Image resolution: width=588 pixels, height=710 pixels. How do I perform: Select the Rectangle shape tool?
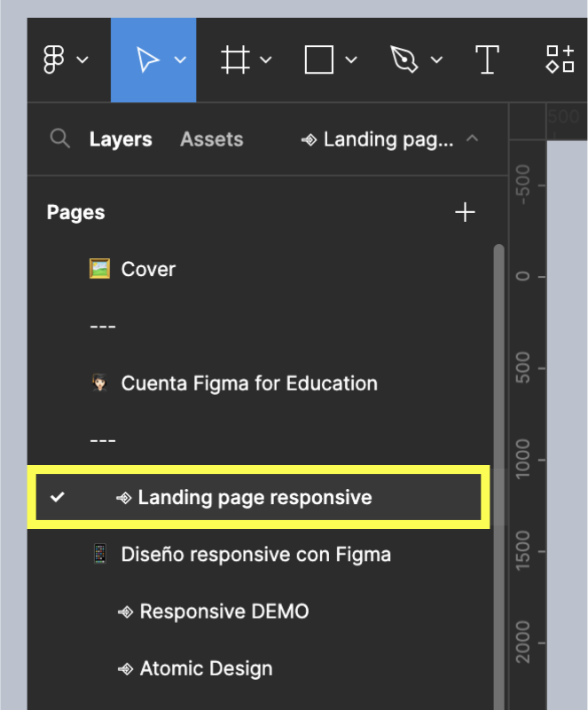coord(318,60)
